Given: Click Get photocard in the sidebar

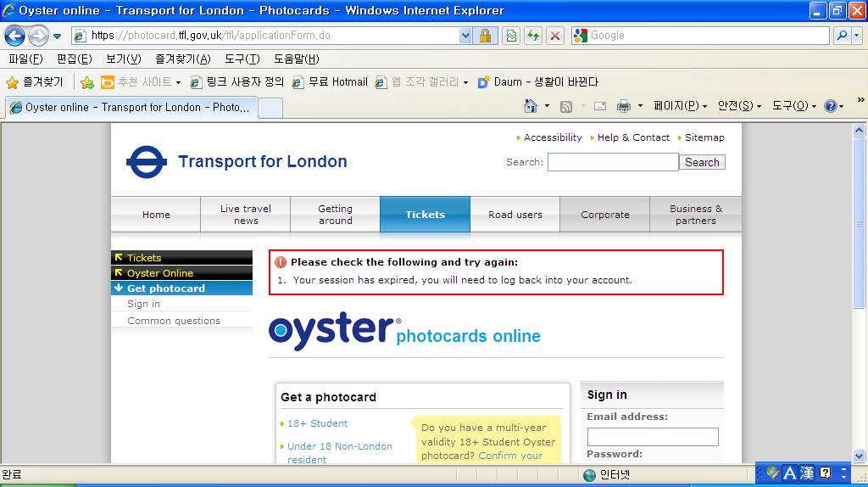Looking at the screenshot, I should [x=181, y=288].
